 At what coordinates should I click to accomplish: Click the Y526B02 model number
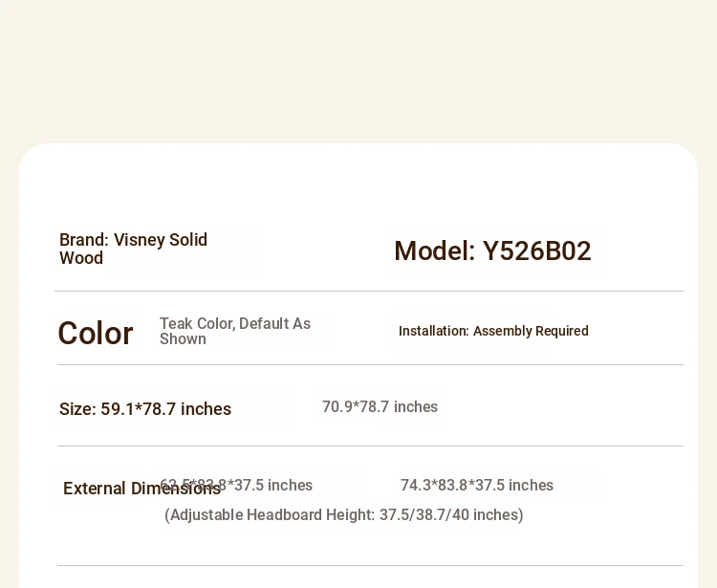537,251
